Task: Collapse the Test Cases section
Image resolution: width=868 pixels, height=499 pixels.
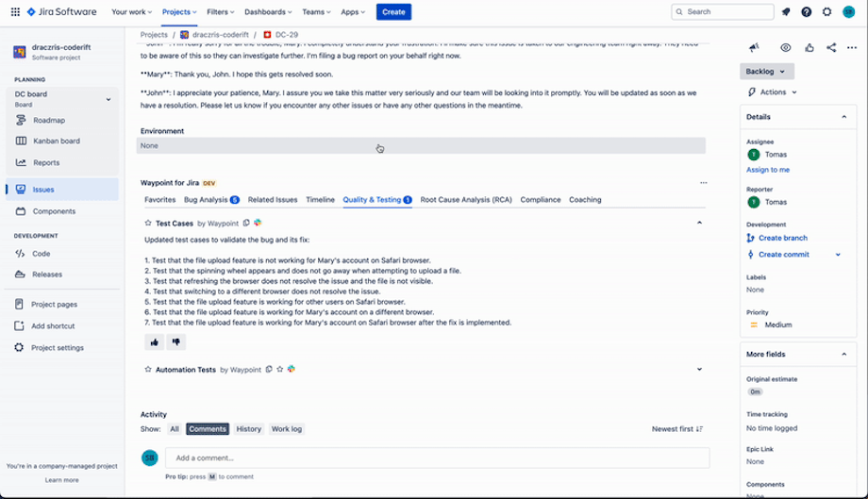Action: tap(699, 223)
